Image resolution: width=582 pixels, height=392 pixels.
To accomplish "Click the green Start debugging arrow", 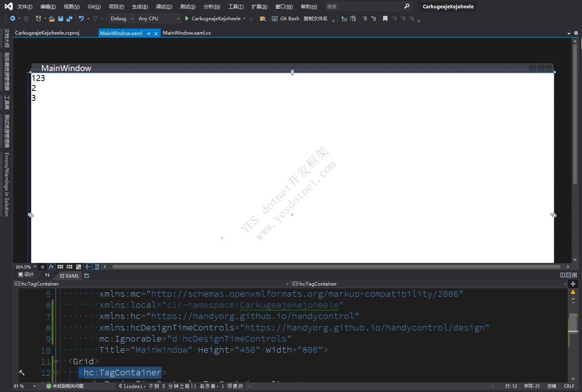I will coord(187,19).
